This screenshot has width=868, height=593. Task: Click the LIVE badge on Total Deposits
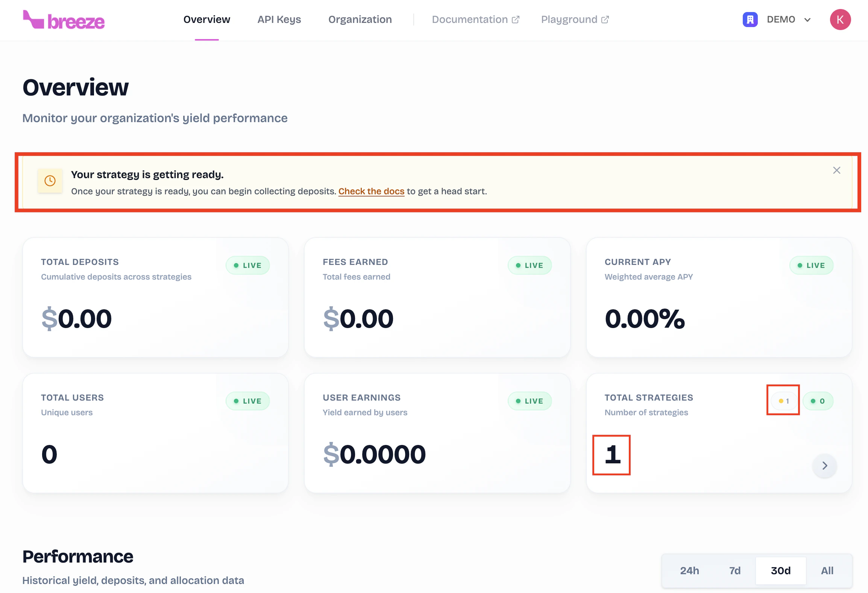[247, 265]
